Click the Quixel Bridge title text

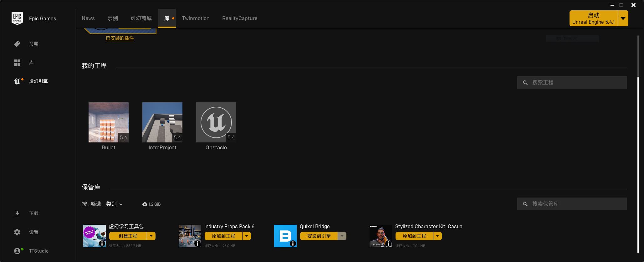point(315,226)
